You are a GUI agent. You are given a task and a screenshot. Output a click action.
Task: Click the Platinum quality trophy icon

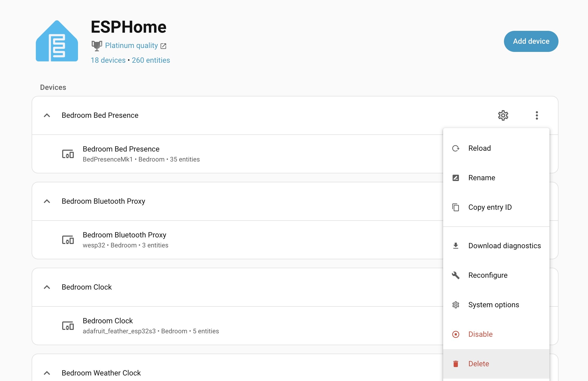[x=97, y=46]
